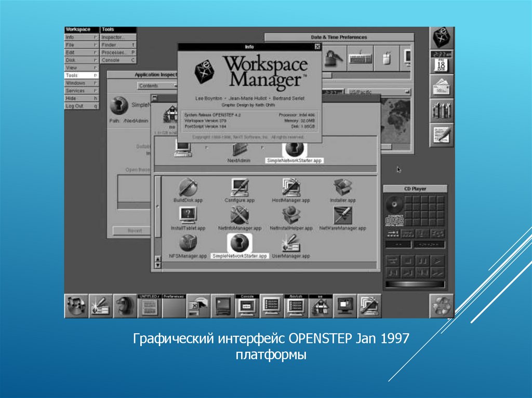The image size is (532, 398).
Task: Click the CD Player volume slider
Action: click(415, 284)
